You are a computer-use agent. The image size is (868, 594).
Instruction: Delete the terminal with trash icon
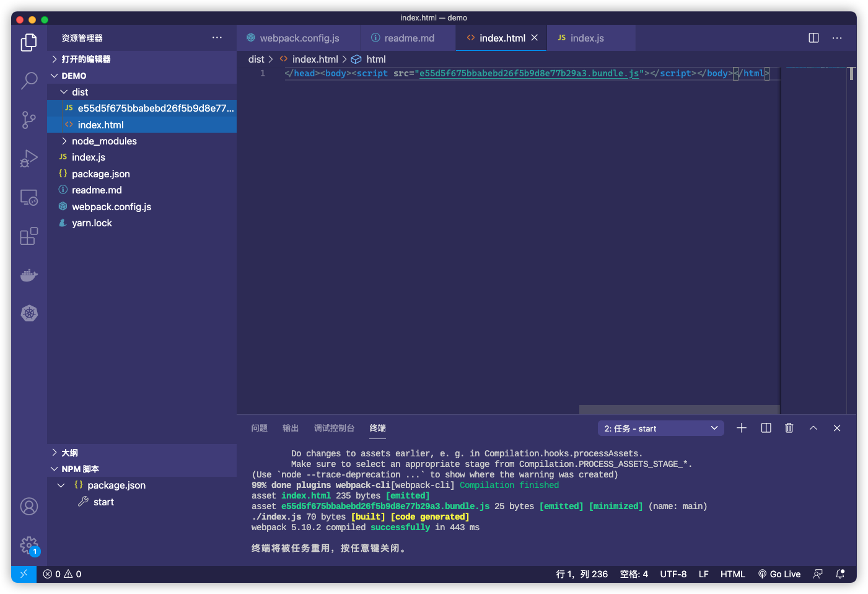pos(789,428)
